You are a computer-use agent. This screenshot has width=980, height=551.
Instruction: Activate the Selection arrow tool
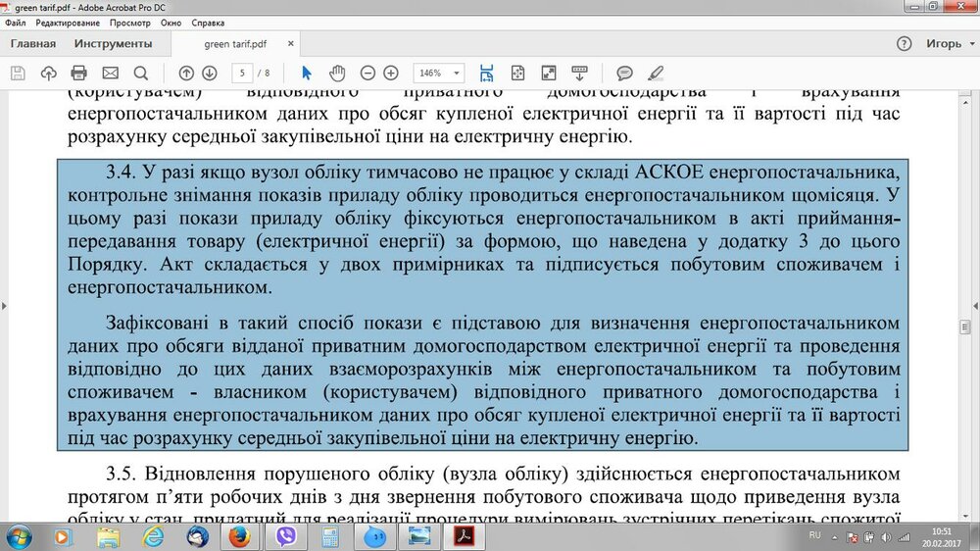coord(306,74)
